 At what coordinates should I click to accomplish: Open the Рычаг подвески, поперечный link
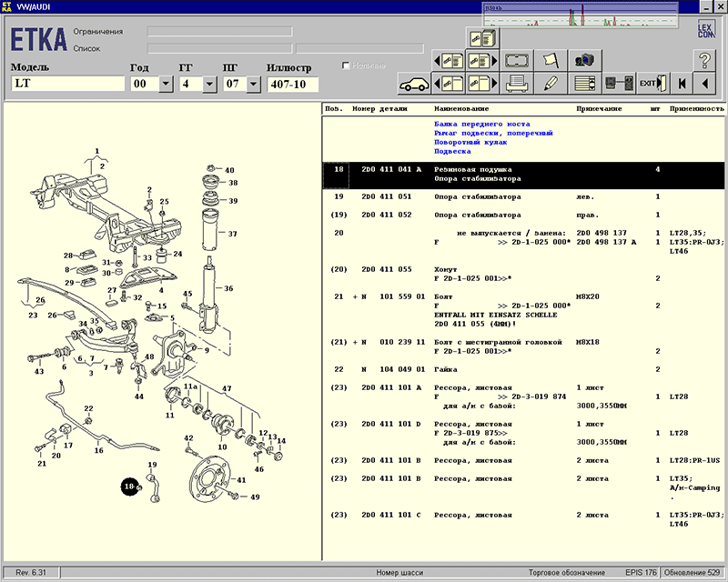tap(493, 133)
